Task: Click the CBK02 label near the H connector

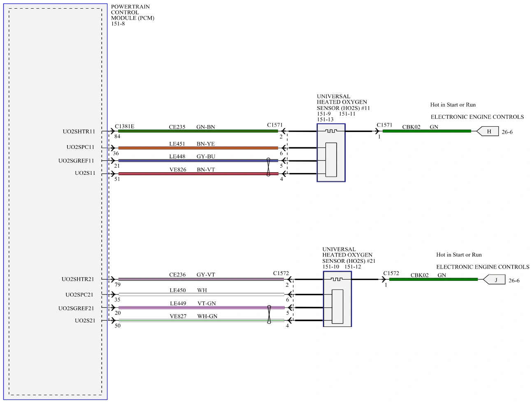Action: point(411,127)
